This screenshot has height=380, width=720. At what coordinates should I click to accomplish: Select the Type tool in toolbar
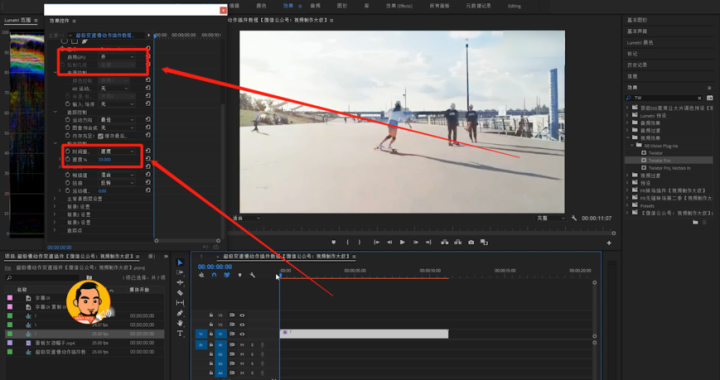(x=180, y=333)
